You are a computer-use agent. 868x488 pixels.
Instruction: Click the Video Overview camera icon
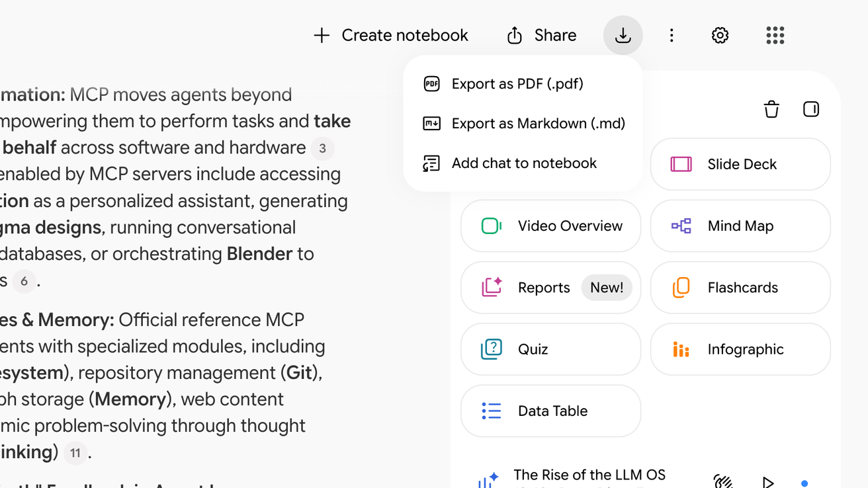[491, 226]
